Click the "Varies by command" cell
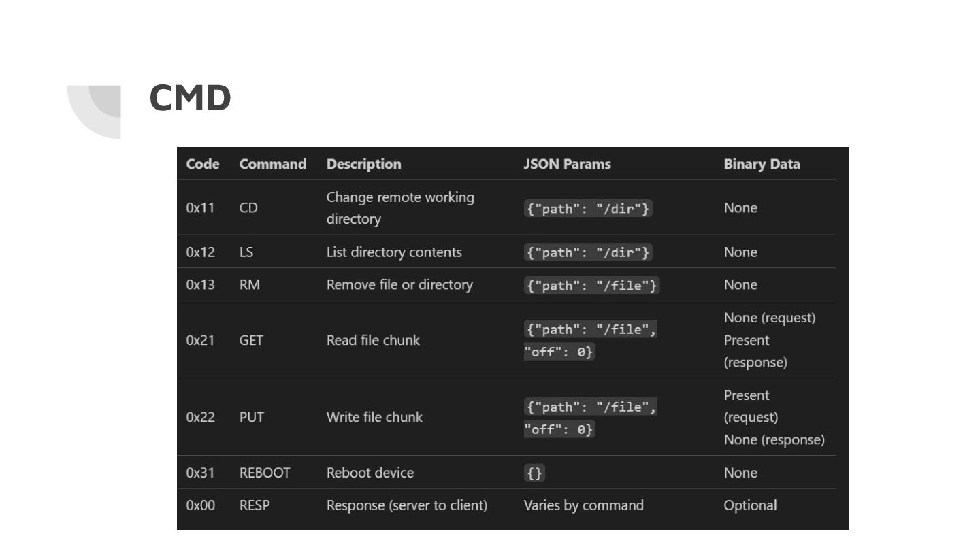The image size is (980, 551). tap(583, 505)
